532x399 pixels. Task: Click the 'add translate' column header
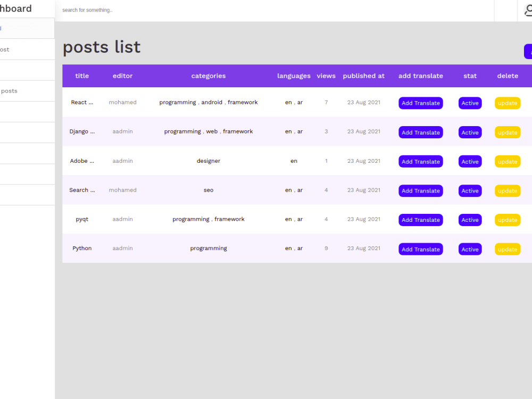click(421, 76)
